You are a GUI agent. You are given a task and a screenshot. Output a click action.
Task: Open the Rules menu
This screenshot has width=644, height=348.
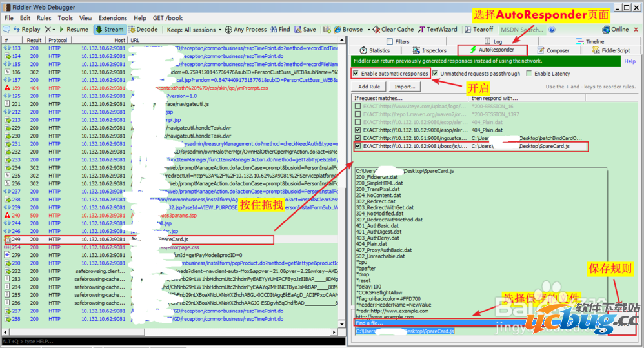pos(44,18)
